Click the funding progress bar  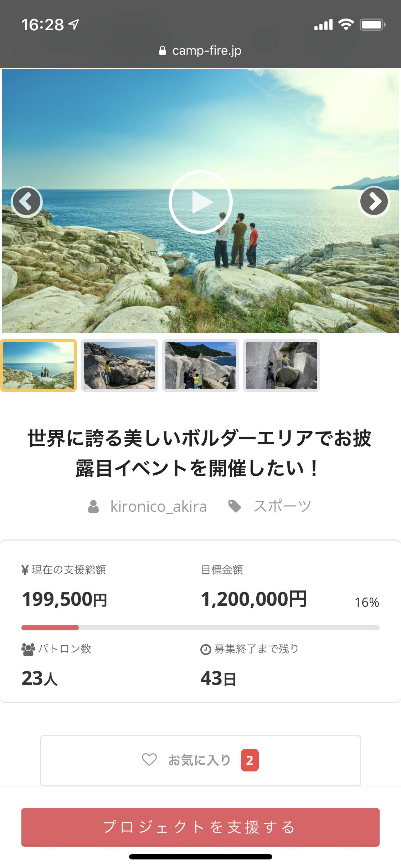[x=200, y=627]
